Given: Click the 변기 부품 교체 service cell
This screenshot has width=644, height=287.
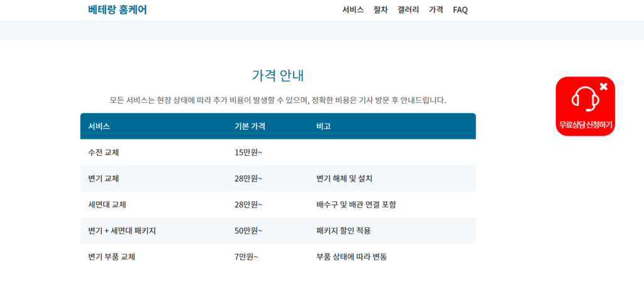Looking at the screenshot, I should [x=112, y=257].
